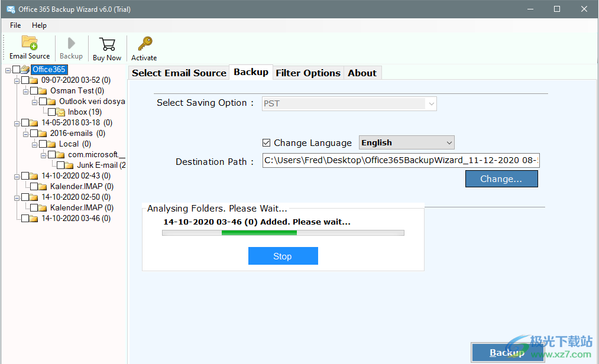
Task: Open the File menu
Action: pyautogui.click(x=15, y=25)
